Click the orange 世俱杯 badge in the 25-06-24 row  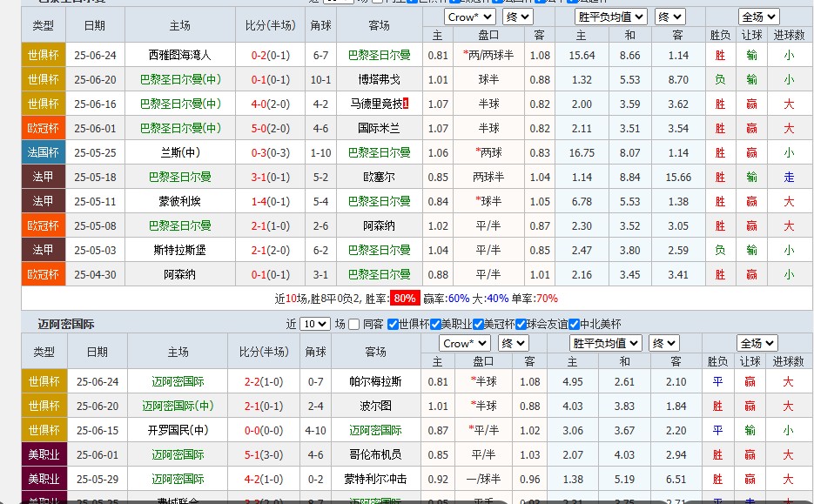[x=43, y=54]
